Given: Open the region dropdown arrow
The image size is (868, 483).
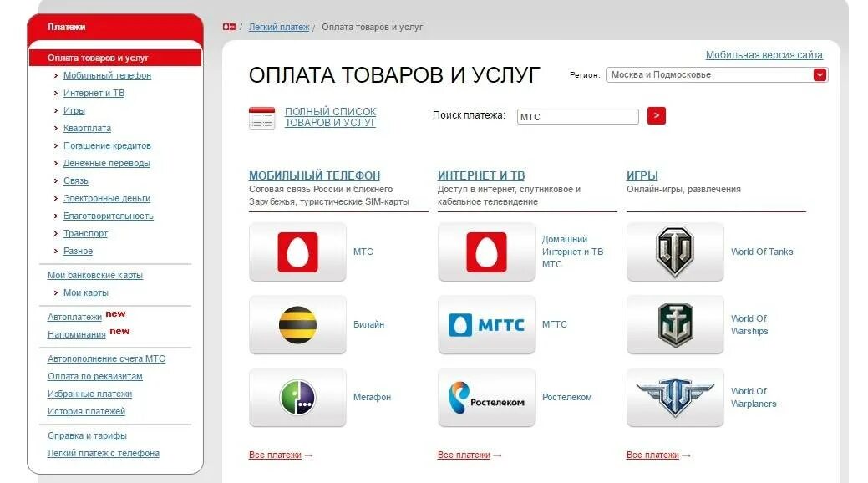Looking at the screenshot, I should [820, 74].
